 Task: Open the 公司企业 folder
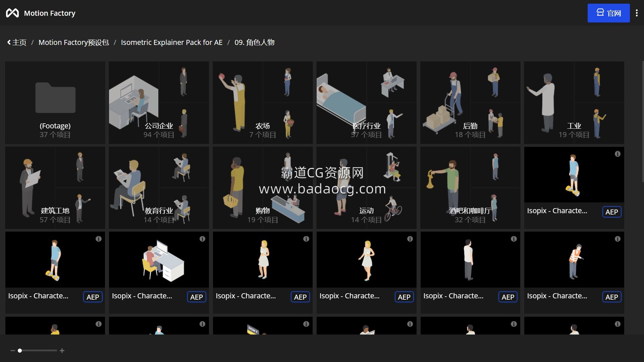pyautogui.click(x=159, y=103)
